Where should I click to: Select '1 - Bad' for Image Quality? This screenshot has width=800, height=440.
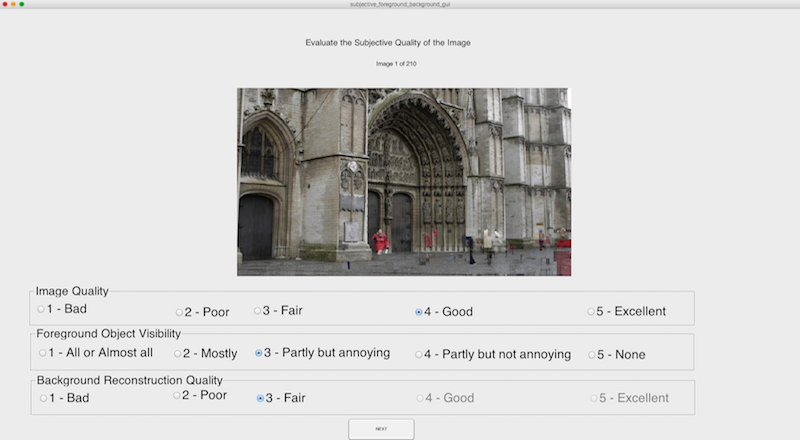coord(42,309)
